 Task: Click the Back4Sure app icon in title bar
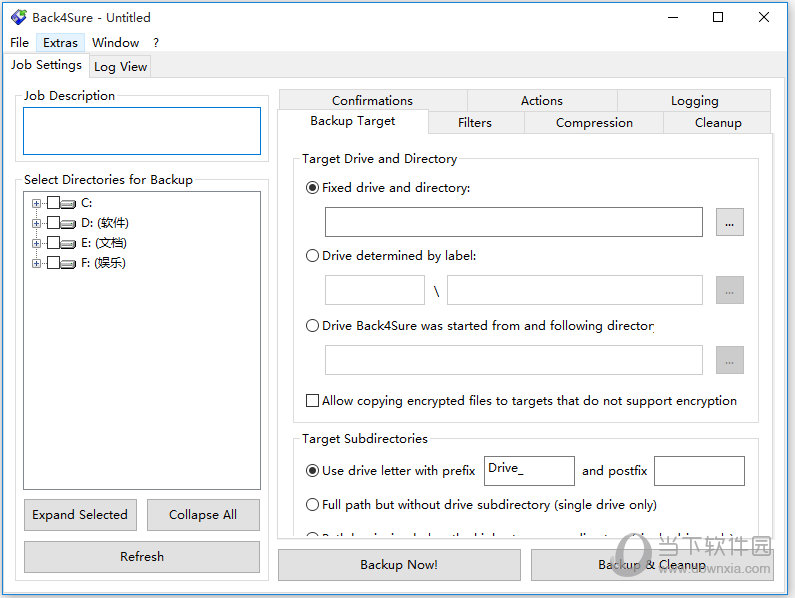pos(19,17)
